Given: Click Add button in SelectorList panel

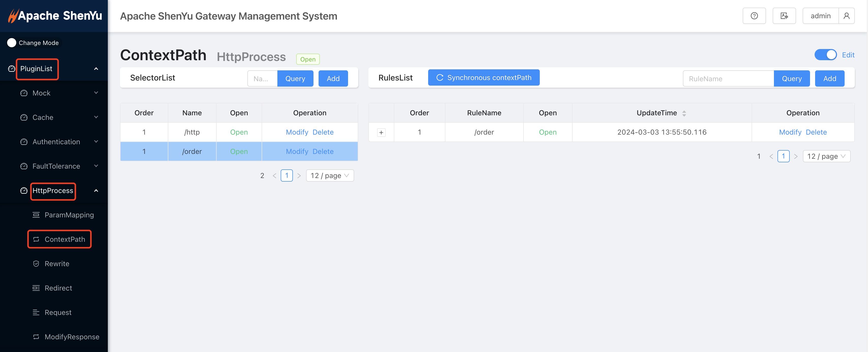Looking at the screenshot, I should coord(333,78).
